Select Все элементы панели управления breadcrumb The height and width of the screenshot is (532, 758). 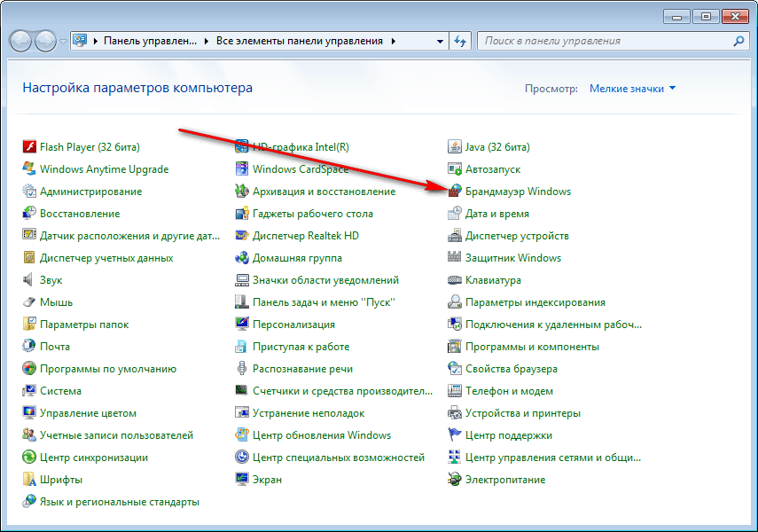(x=300, y=41)
